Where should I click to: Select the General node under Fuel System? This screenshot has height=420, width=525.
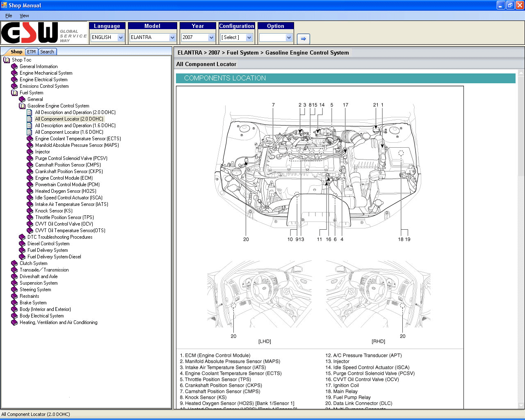(35, 99)
